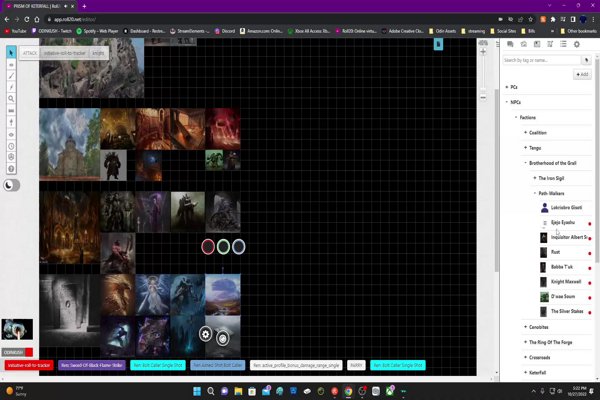
Task: Open the Layers tool below Select
Action: point(11,65)
